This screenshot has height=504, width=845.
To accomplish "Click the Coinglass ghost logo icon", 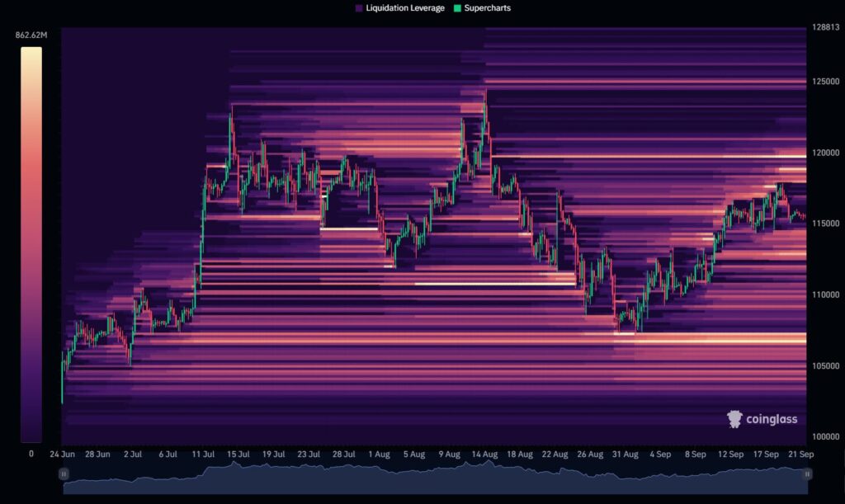I will pos(734,419).
